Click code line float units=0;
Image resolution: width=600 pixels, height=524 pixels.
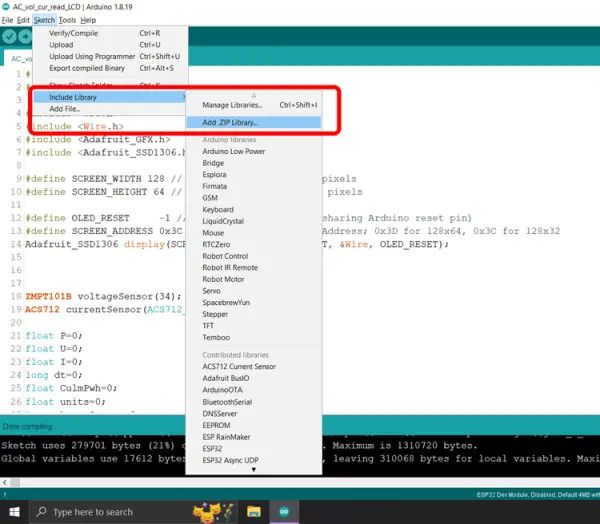tap(65, 402)
